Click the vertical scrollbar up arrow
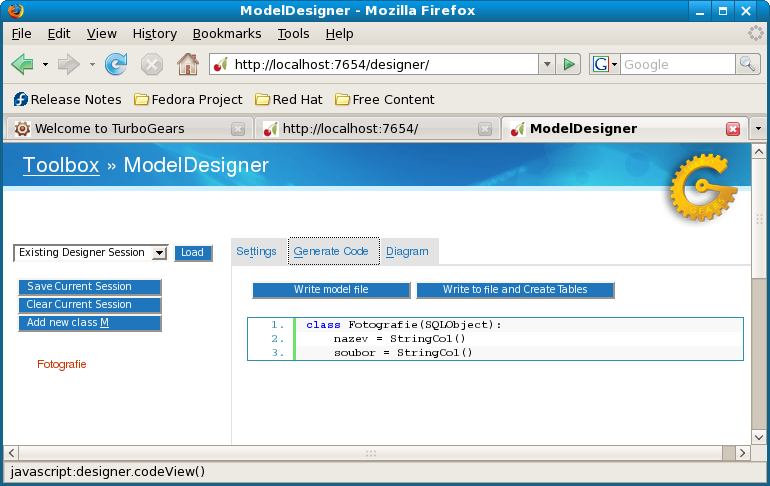This screenshot has height=486, width=770. pyautogui.click(x=759, y=152)
